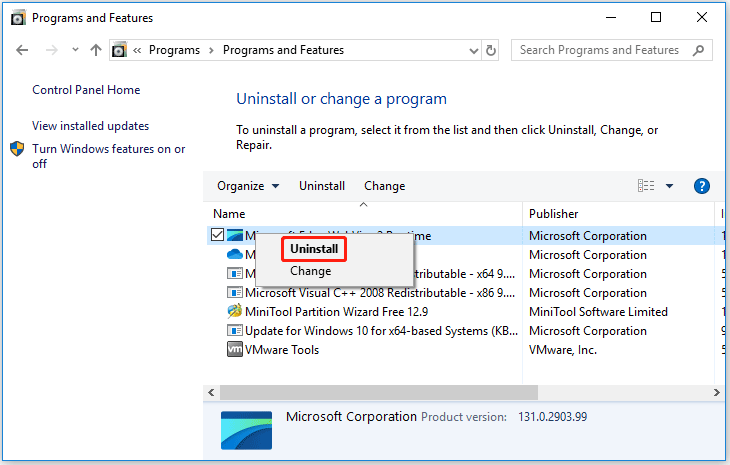730x465 pixels.
Task: Click MiniTool Software Limited publisher cell
Action: pyautogui.click(x=598, y=311)
